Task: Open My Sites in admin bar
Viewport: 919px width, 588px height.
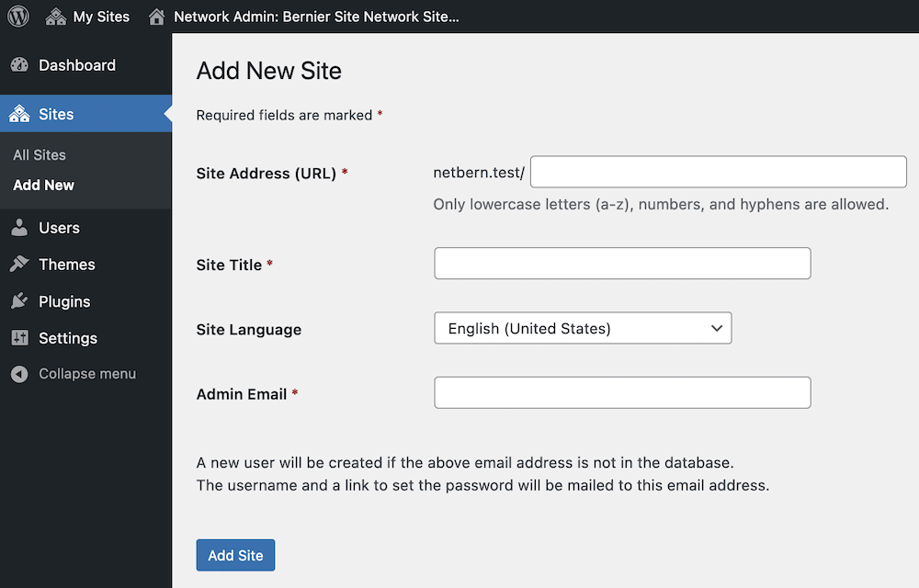Action: [101, 17]
